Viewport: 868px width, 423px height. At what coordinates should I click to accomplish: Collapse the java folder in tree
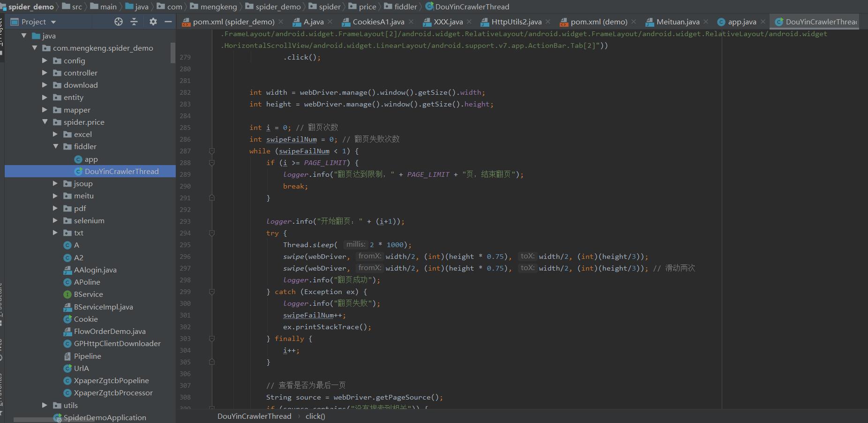24,36
